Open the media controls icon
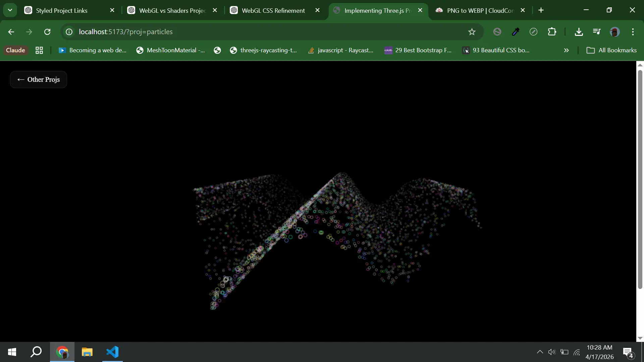 (597, 32)
